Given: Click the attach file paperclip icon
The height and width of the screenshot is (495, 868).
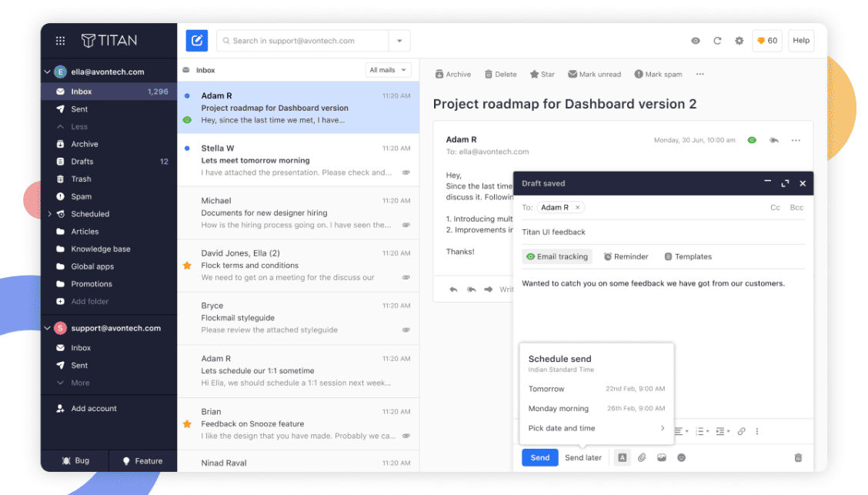Looking at the screenshot, I should 642,458.
